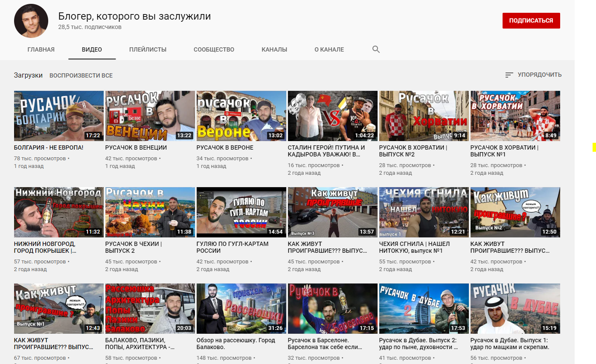Open the 9:14 'Русачок в Хорватии' thumbnail
596x364 pixels.
tap(424, 116)
